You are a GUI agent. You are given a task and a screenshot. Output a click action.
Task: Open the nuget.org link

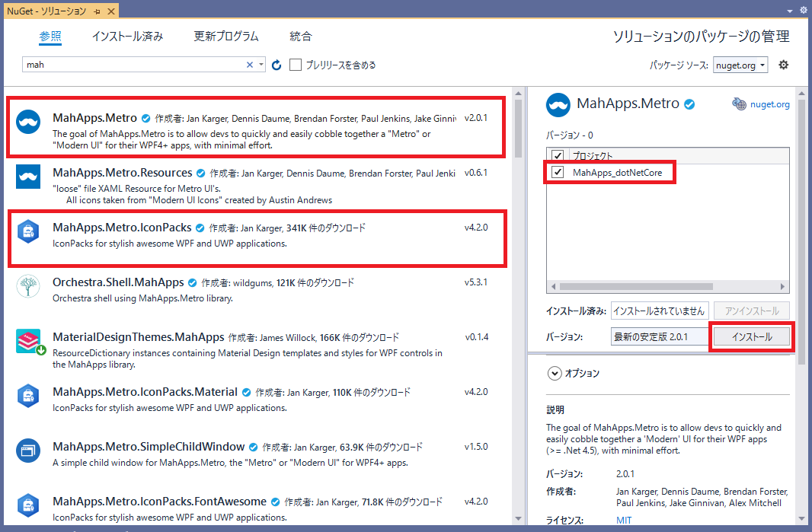769,104
